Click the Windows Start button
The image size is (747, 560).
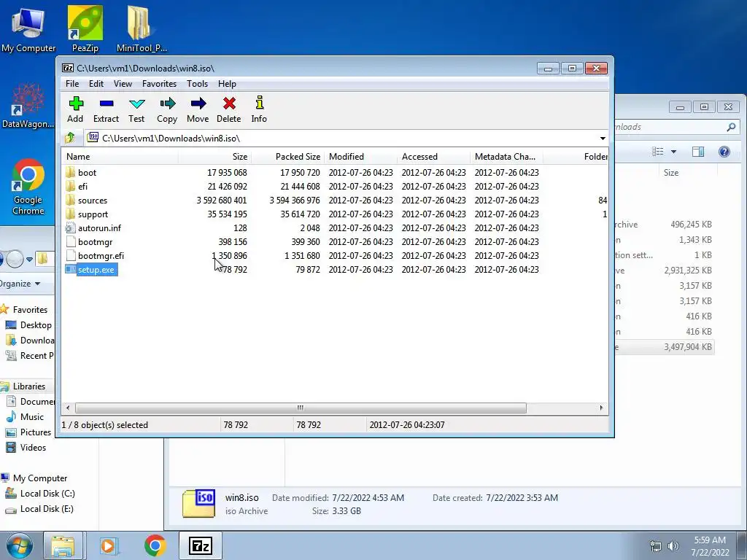tap(20, 545)
